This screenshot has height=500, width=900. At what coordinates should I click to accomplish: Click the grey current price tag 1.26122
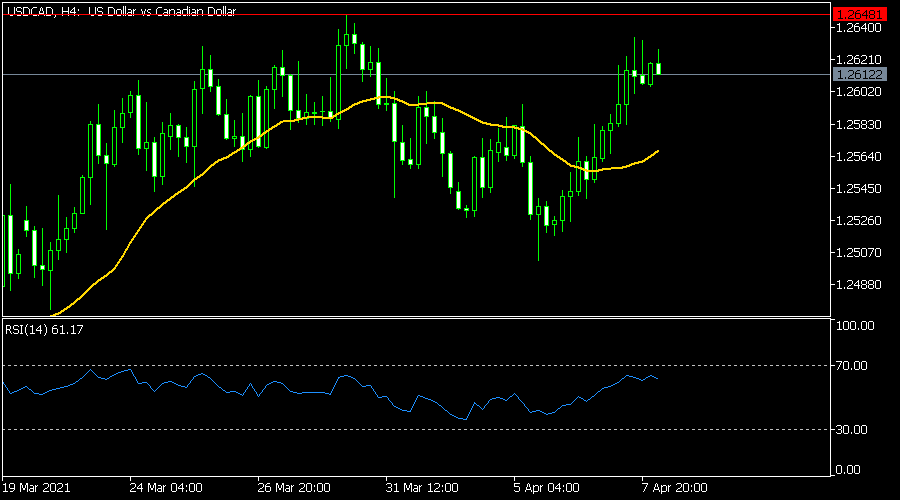[860, 75]
